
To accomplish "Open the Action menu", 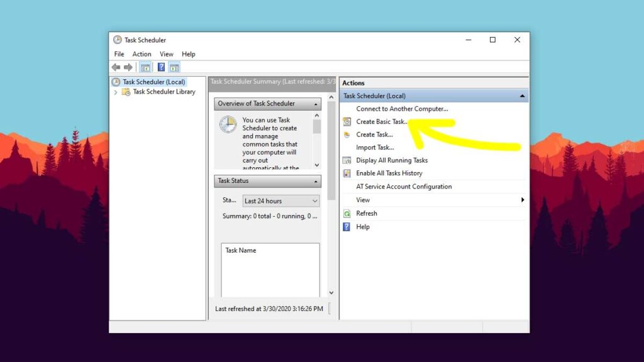I will coord(142,54).
